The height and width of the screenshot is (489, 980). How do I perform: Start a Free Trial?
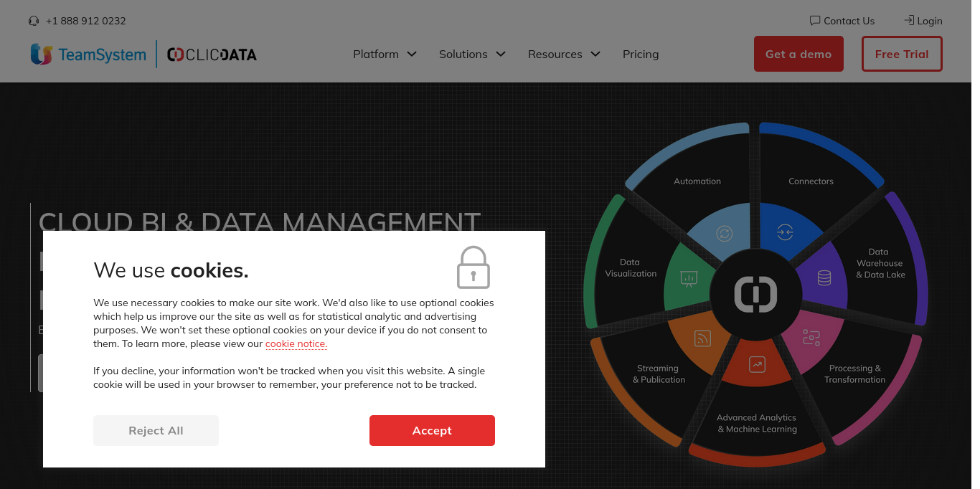902,54
